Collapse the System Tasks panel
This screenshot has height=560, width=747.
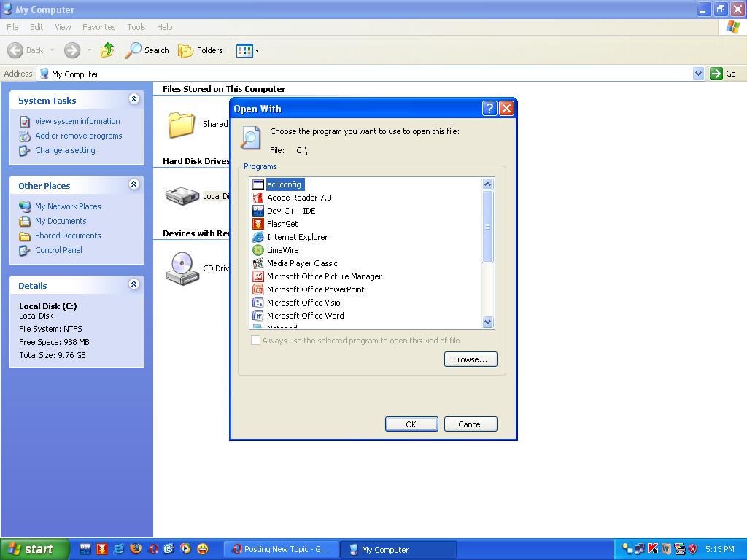(134, 99)
